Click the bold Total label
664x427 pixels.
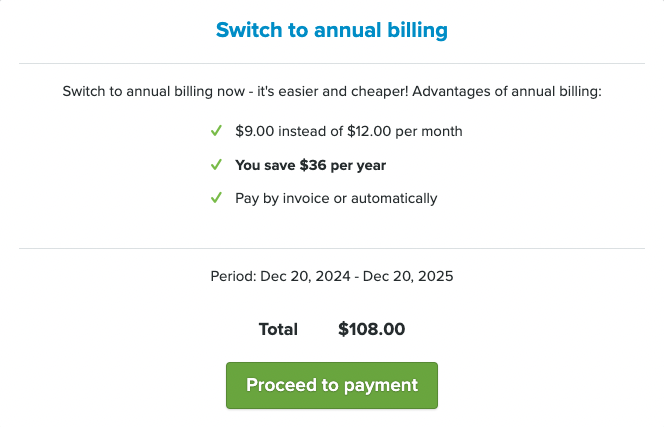coord(278,329)
